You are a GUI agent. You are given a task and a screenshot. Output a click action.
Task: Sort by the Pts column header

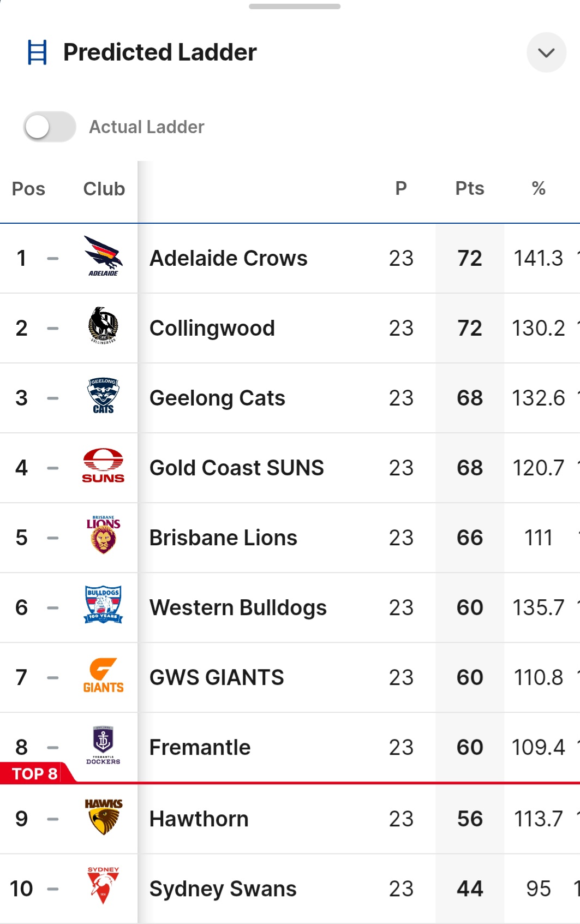(470, 188)
